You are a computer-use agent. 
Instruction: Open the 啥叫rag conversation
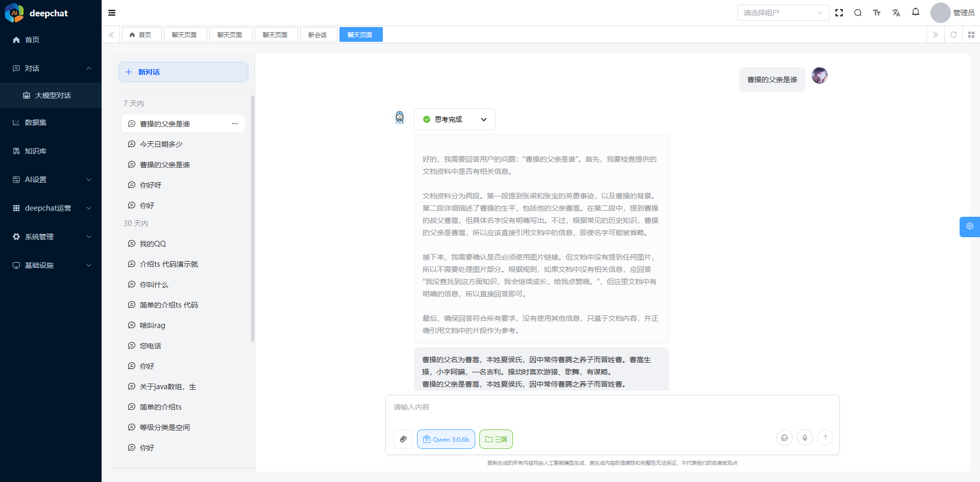tap(183, 325)
